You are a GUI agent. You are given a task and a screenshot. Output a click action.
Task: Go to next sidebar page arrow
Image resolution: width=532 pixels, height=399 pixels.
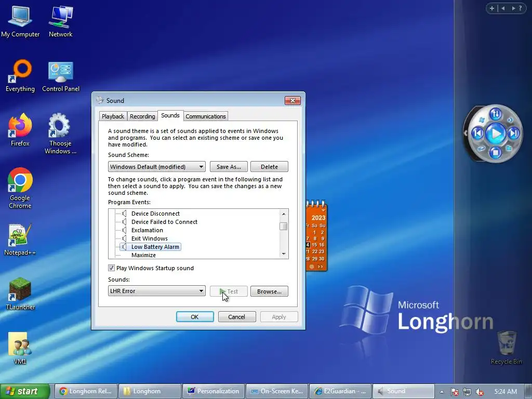tap(513, 8)
